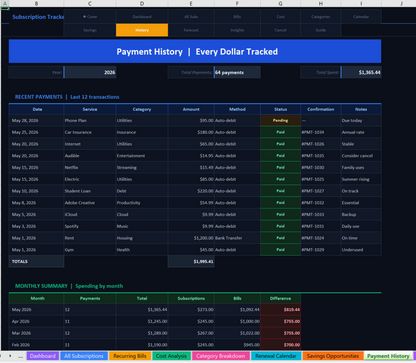Click the 'Underused' note for Gym

tap(361, 250)
